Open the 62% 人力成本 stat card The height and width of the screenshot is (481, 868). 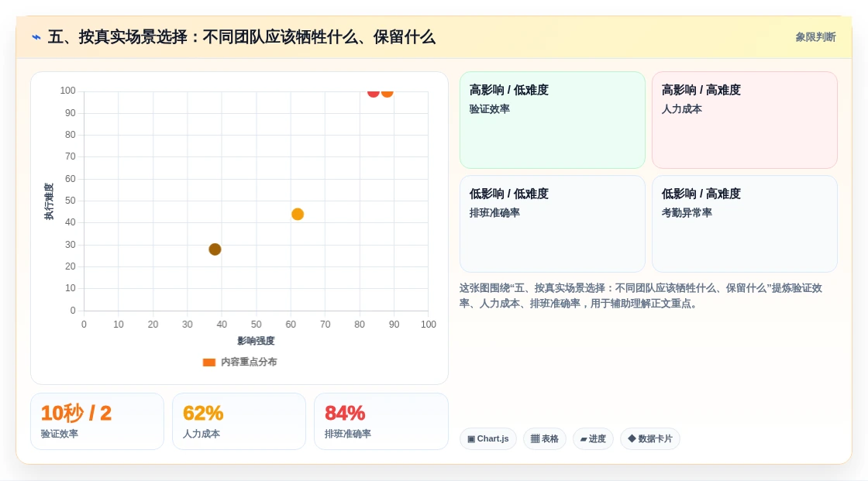coord(239,421)
